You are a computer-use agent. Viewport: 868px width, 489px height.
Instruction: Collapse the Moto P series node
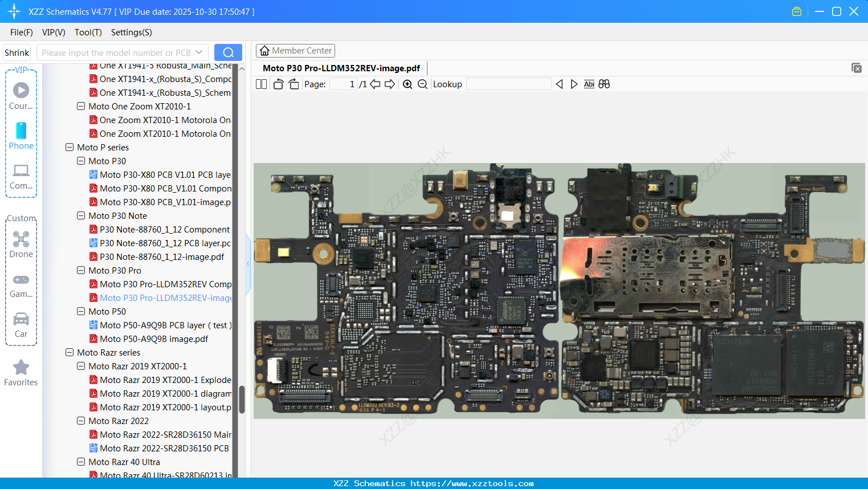(x=70, y=148)
